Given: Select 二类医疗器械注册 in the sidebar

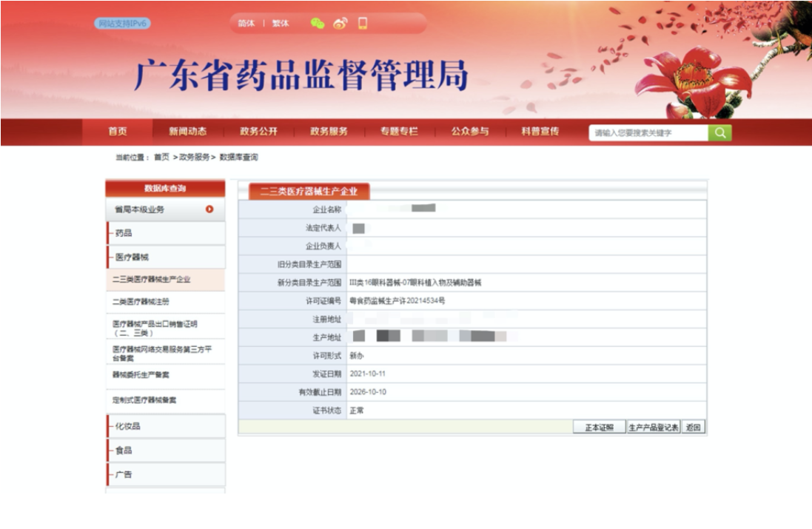Looking at the screenshot, I should click(x=141, y=302).
